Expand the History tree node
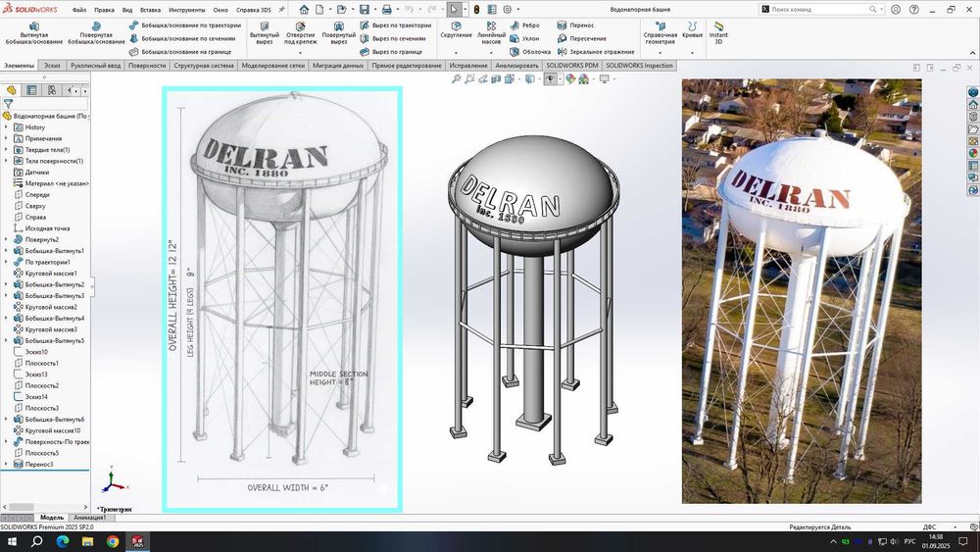The image size is (980, 552). pos(6,126)
